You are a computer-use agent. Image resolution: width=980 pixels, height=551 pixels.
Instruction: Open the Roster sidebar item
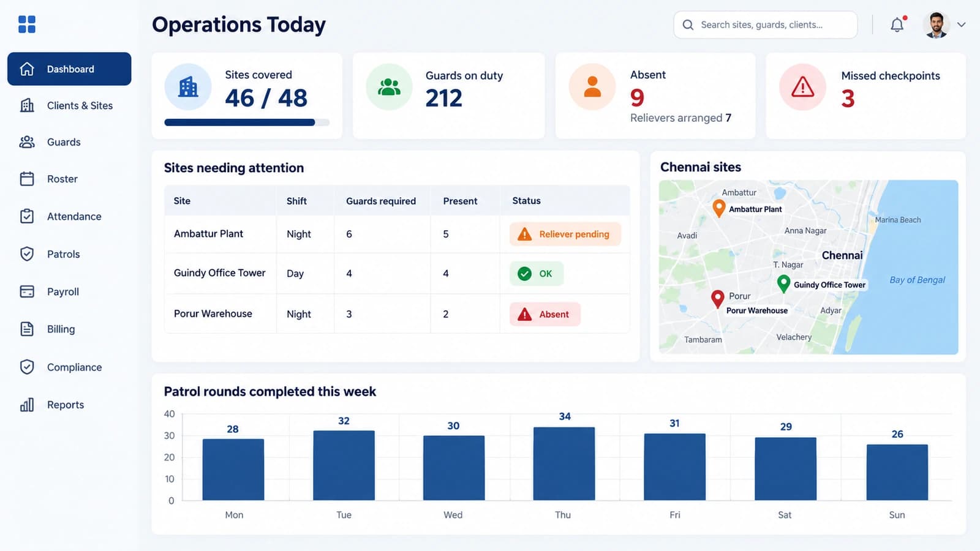69,179
